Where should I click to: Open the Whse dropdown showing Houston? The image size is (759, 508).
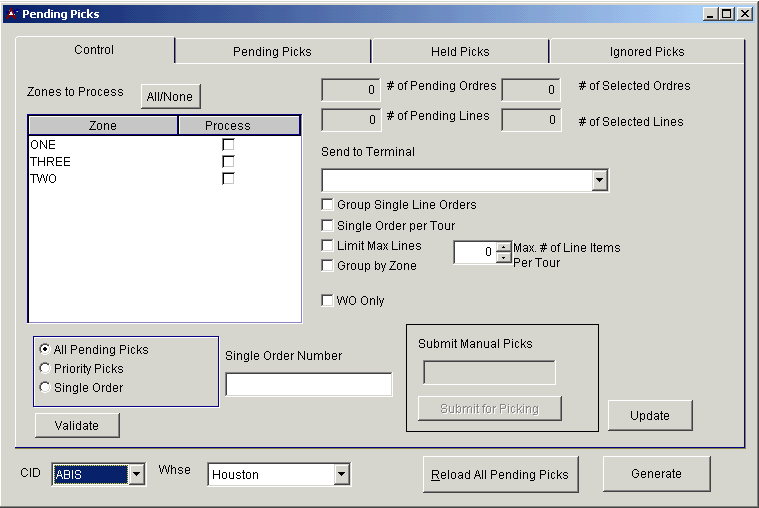pyautogui.click(x=341, y=475)
